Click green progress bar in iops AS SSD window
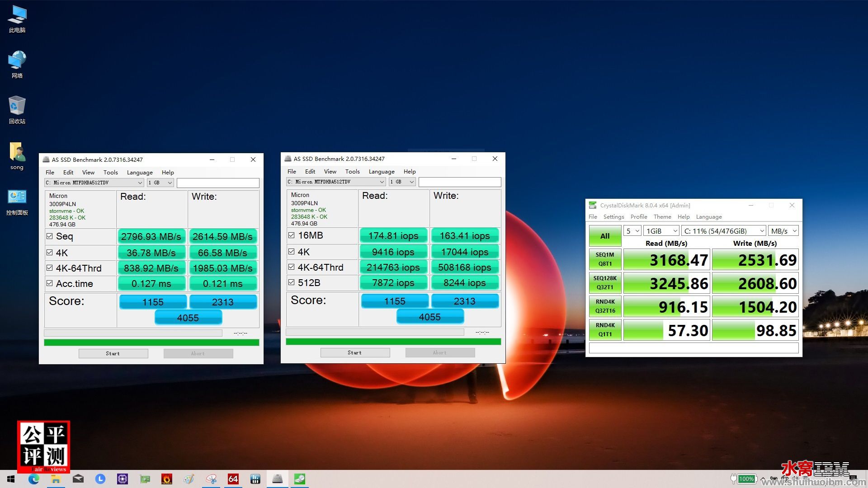Screen dimensions: 868x488 point(393,342)
